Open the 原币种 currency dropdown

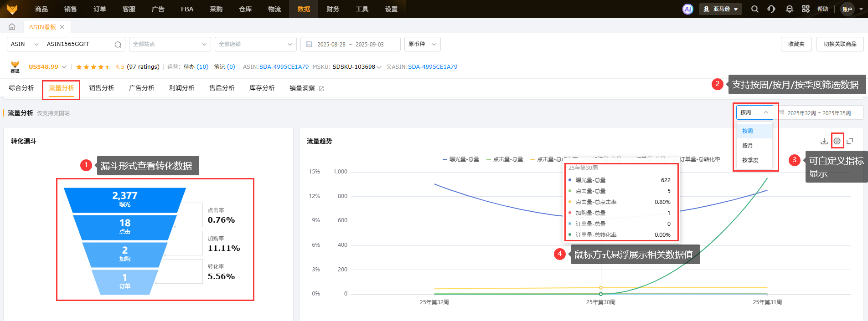tap(422, 44)
